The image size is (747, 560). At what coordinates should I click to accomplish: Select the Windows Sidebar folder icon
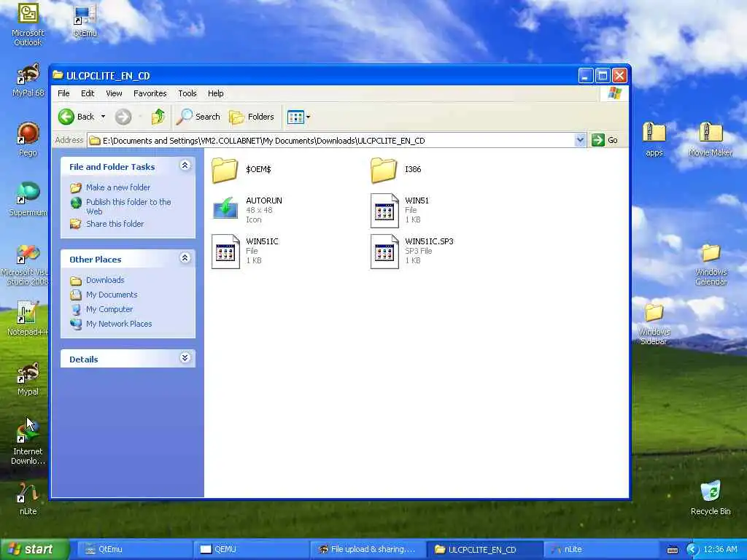coord(654,324)
